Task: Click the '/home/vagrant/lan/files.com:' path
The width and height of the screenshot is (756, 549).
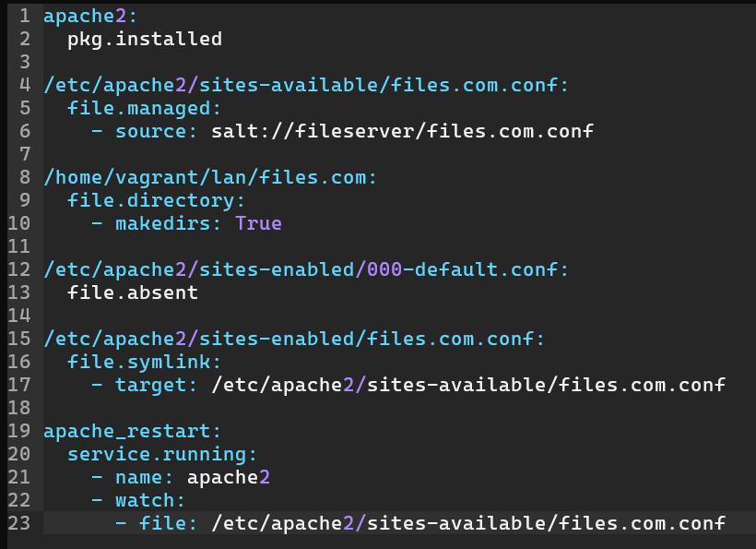Action: point(210,177)
